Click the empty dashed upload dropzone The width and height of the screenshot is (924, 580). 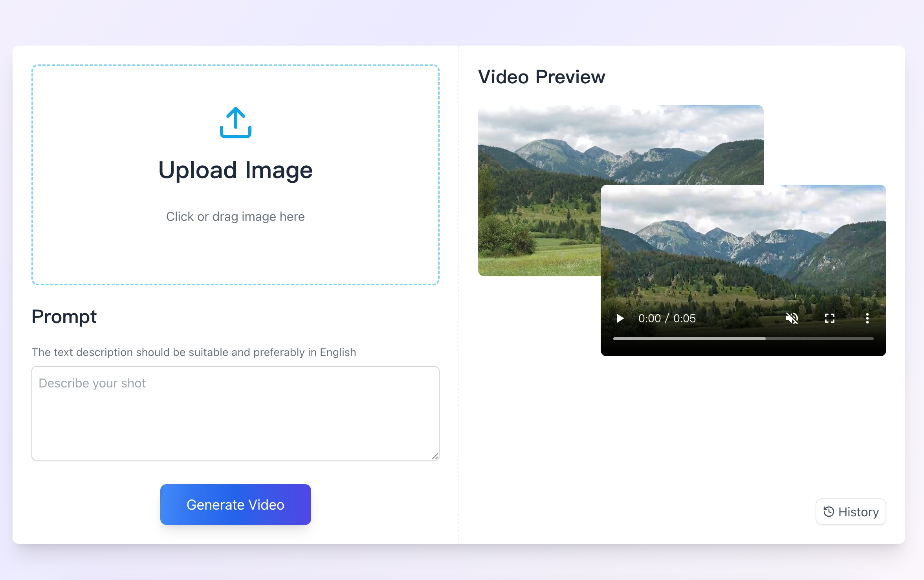pos(98,251)
